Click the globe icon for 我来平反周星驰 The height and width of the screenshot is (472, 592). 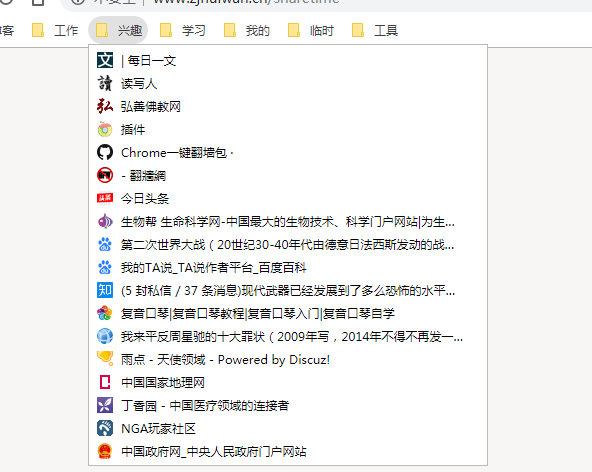coord(105,336)
